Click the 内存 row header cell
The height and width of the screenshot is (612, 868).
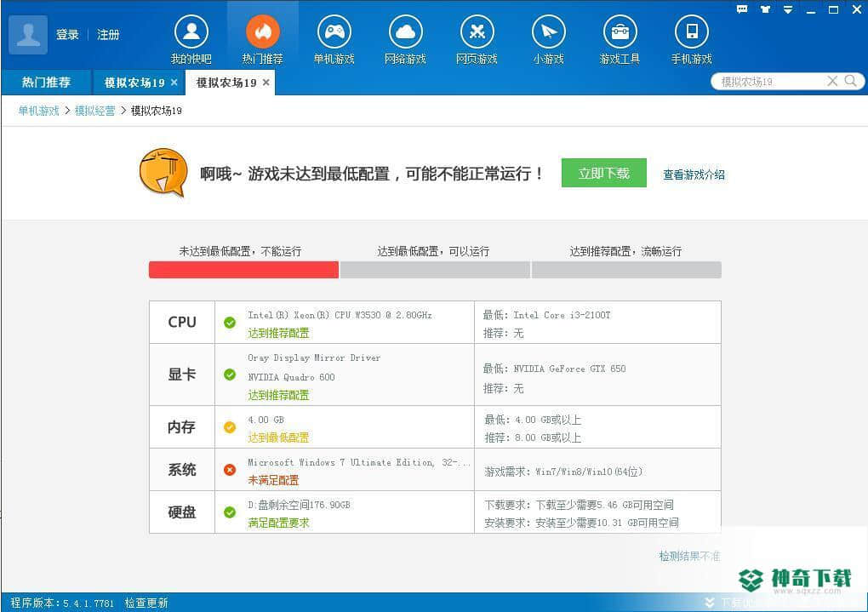(x=182, y=427)
